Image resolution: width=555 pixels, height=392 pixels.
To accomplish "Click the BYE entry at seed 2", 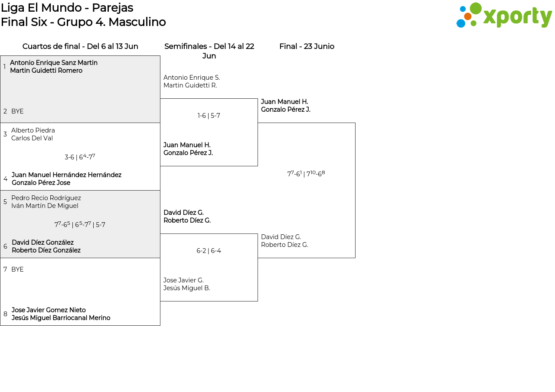I will [17, 111].
